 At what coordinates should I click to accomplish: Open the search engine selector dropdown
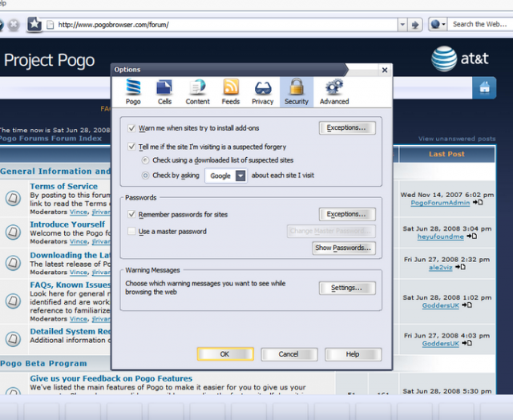[x=438, y=24]
